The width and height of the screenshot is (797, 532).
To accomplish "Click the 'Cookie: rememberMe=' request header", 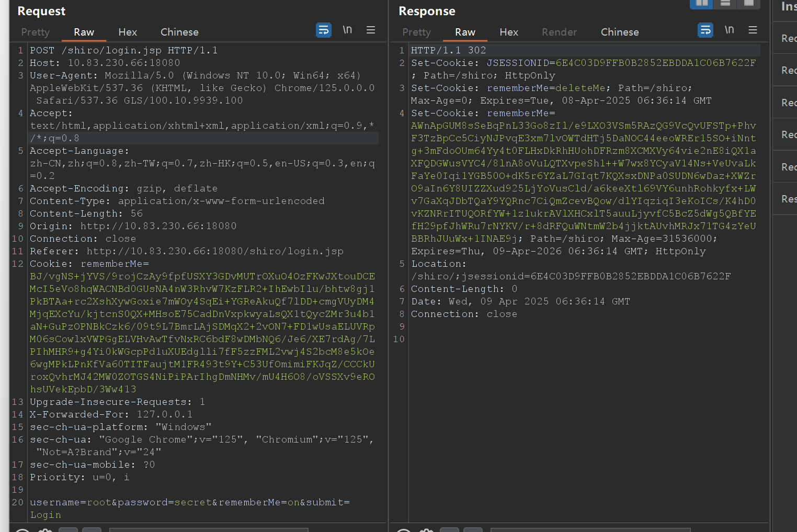I will (89, 264).
